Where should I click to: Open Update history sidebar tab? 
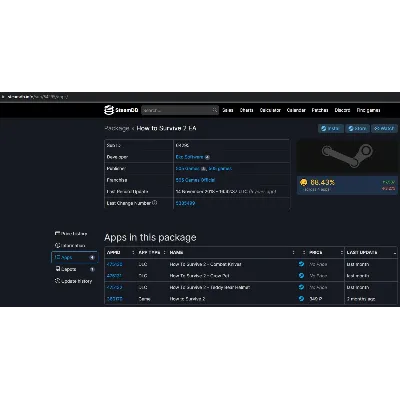73,281
